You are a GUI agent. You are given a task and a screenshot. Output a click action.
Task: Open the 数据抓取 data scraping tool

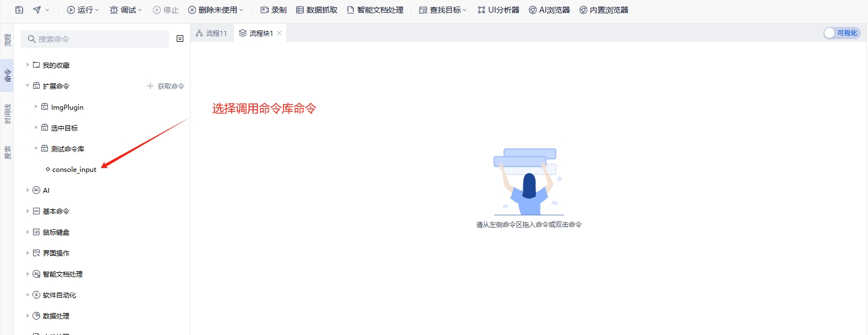click(x=316, y=10)
